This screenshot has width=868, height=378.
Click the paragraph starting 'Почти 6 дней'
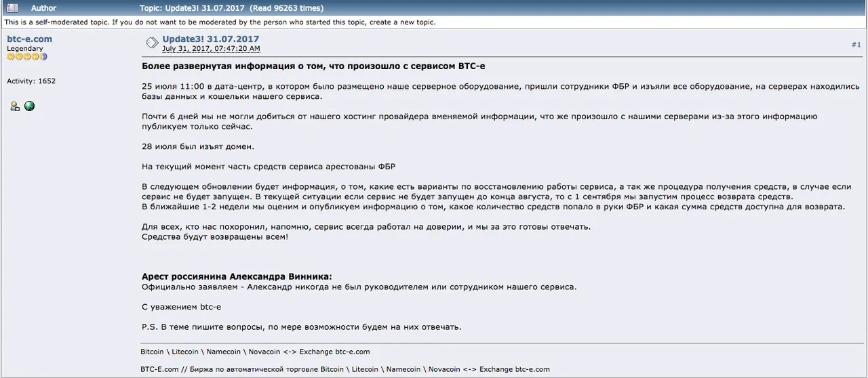479,121
